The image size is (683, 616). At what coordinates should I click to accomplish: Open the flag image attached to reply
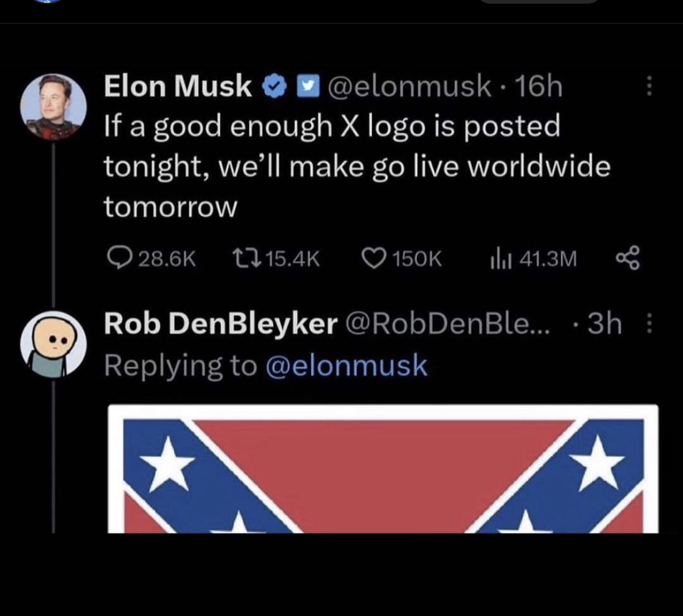[382, 469]
